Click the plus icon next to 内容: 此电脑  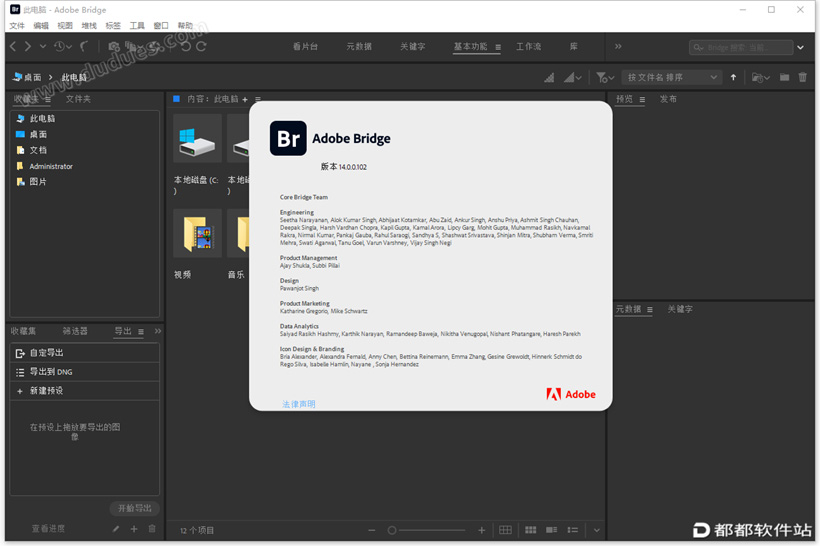pos(245,99)
